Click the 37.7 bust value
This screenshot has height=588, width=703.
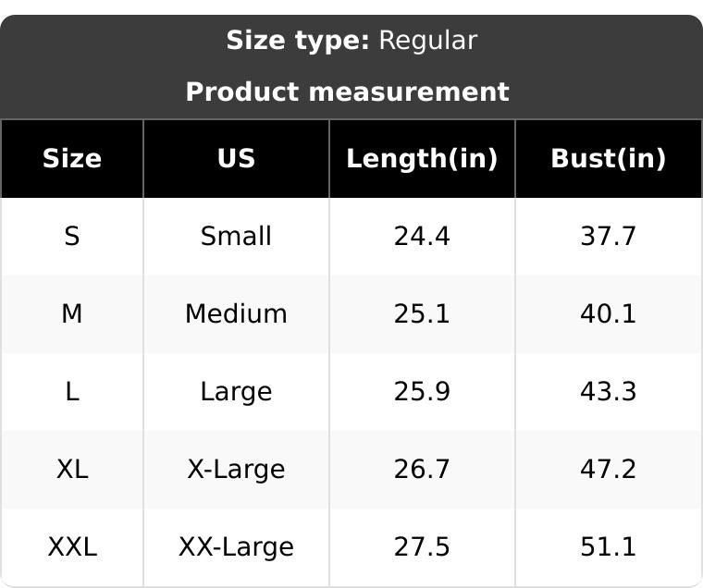pyautogui.click(x=608, y=237)
